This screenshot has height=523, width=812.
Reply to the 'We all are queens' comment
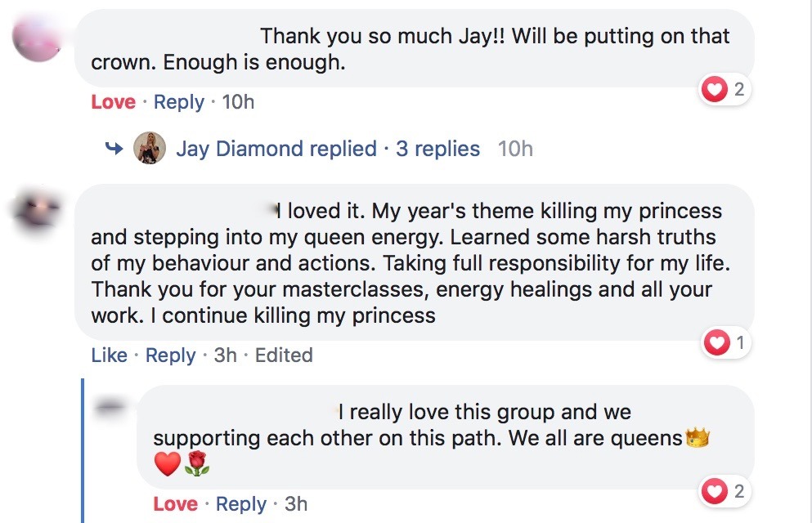pyautogui.click(x=240, y=504)
